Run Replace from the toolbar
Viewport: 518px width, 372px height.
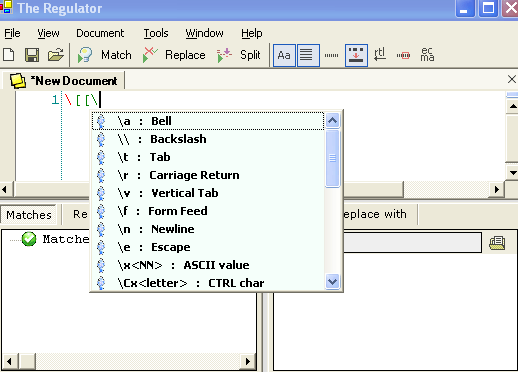174,55
